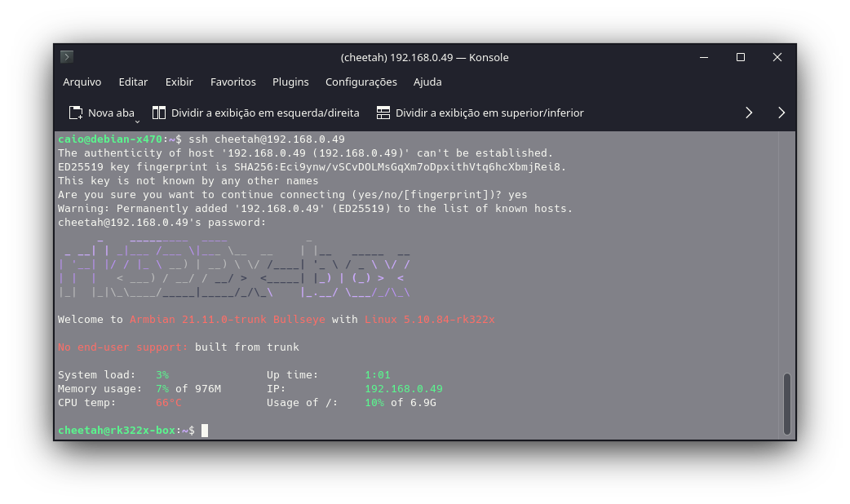Expand first toolbar overflow chevron
Screen dimensions: 850x504
click(749, 113)
